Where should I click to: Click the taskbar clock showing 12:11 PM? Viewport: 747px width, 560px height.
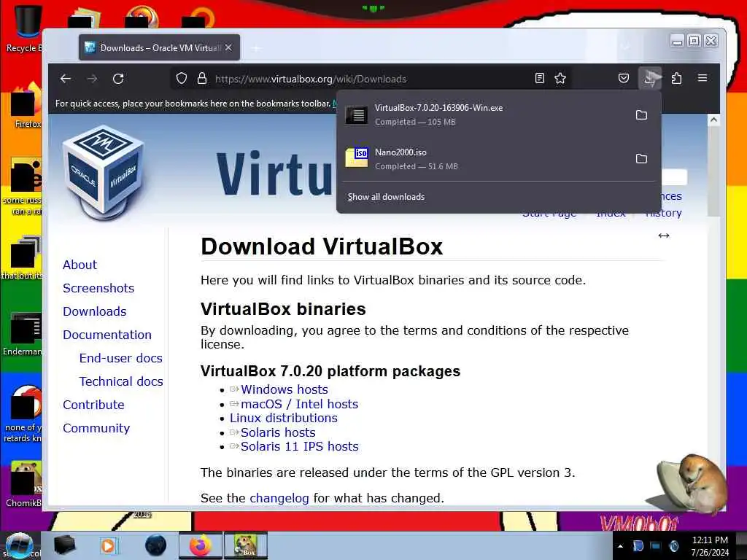pos(710,546)
